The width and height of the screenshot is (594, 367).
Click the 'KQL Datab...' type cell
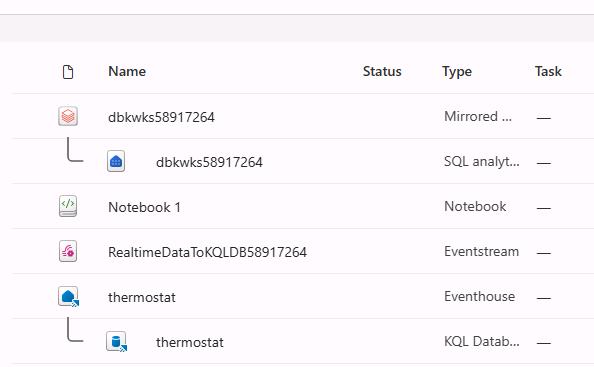tap(481, 342)
